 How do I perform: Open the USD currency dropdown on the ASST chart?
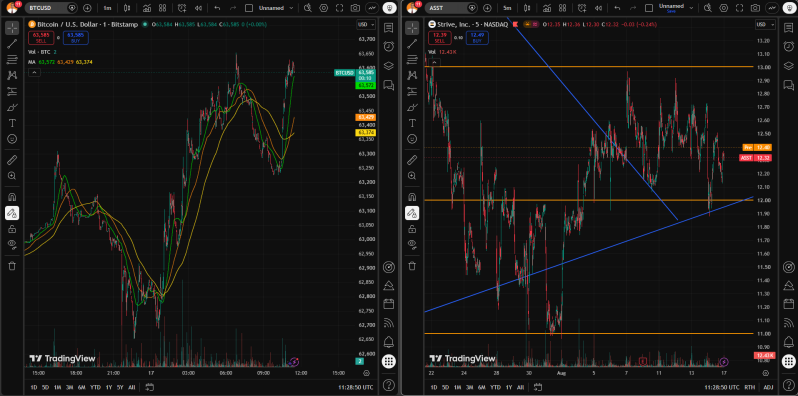point(765,24)
